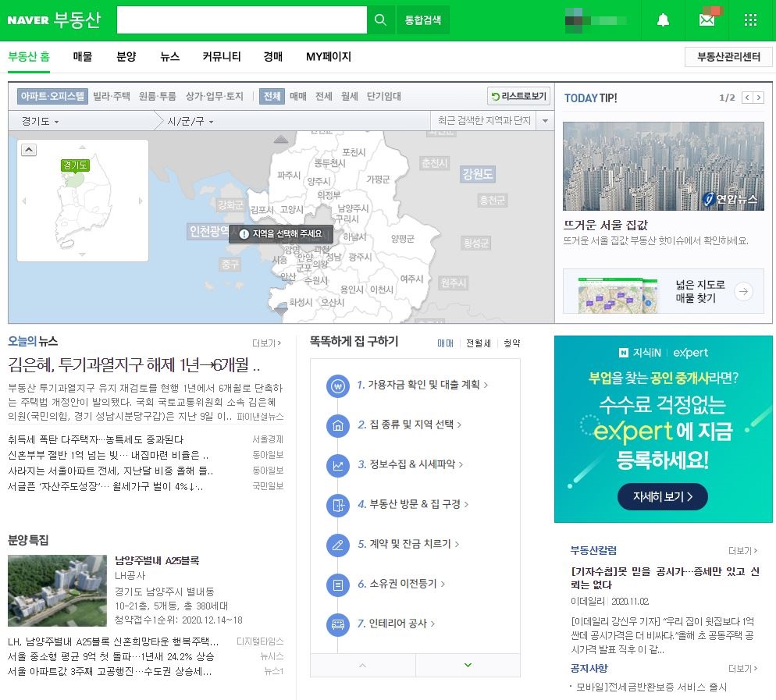The height and width of the screenshot is (700, 776).
Task: Click the 부동산 방문 step door icon
Action: pyautogui.click(x=338, y=505)
